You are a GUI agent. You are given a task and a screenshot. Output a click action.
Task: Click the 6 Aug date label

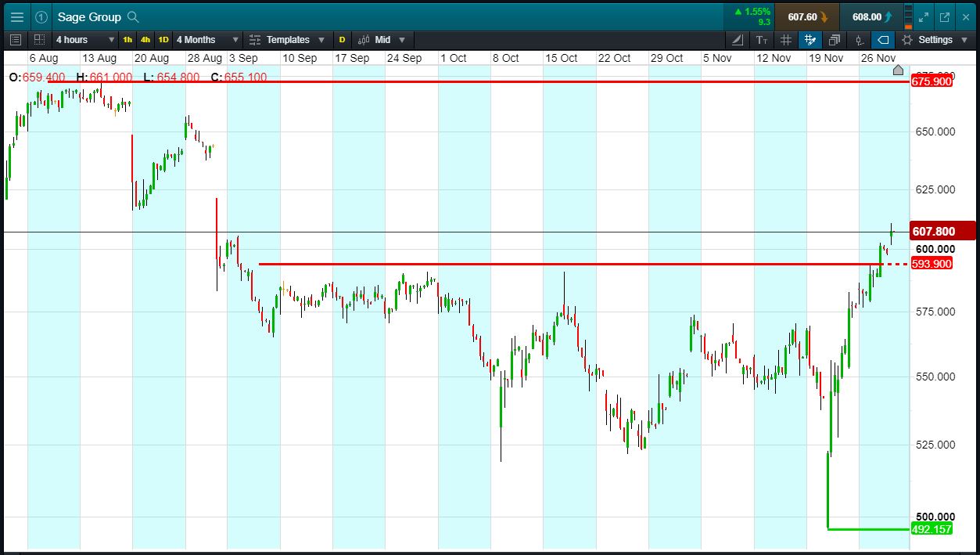click(44, 58)
